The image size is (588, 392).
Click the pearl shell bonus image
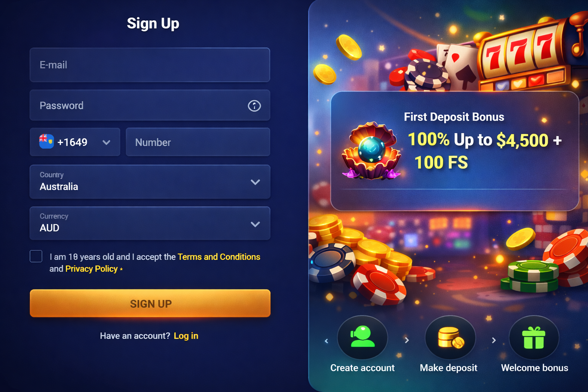coord(371,151)
